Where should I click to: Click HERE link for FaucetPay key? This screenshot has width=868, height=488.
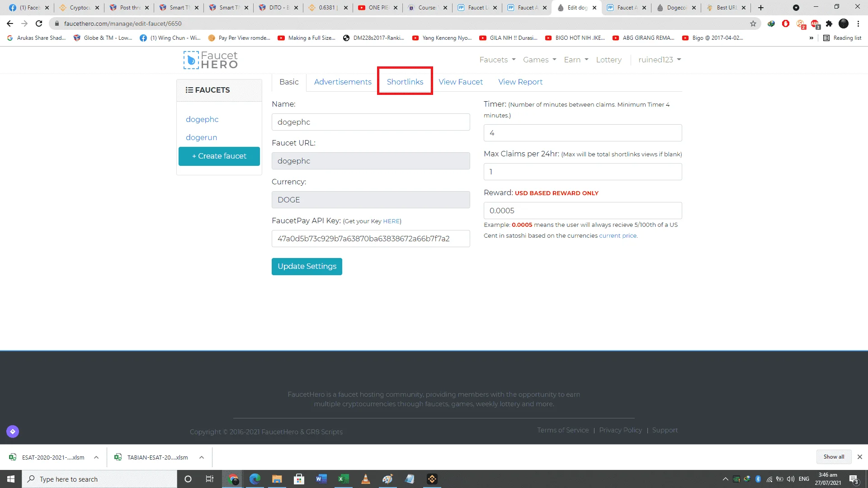391,221
